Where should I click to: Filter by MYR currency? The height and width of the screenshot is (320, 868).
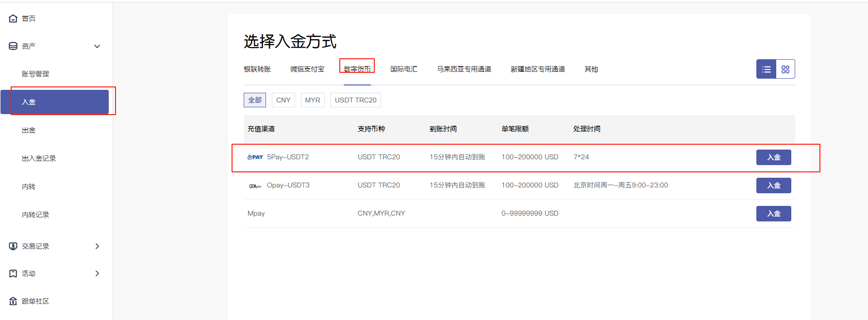313,100
